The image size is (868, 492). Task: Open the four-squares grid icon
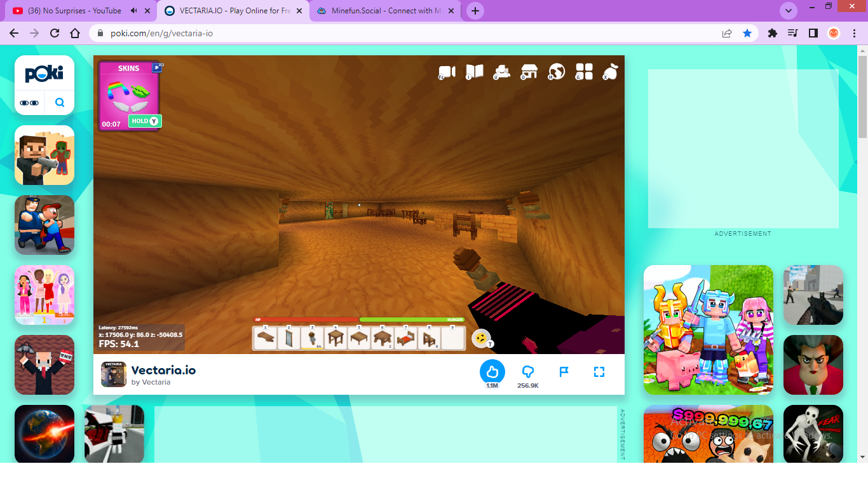[x=584, y=72]
